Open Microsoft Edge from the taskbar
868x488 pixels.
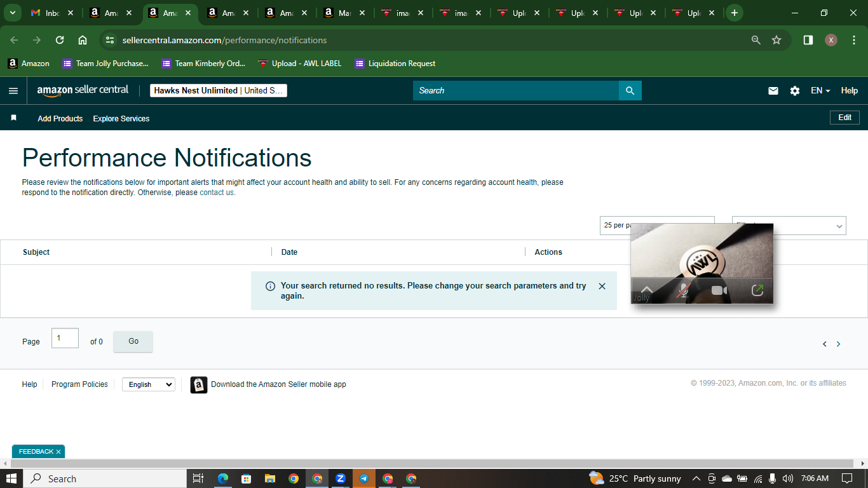coord(222,478)
